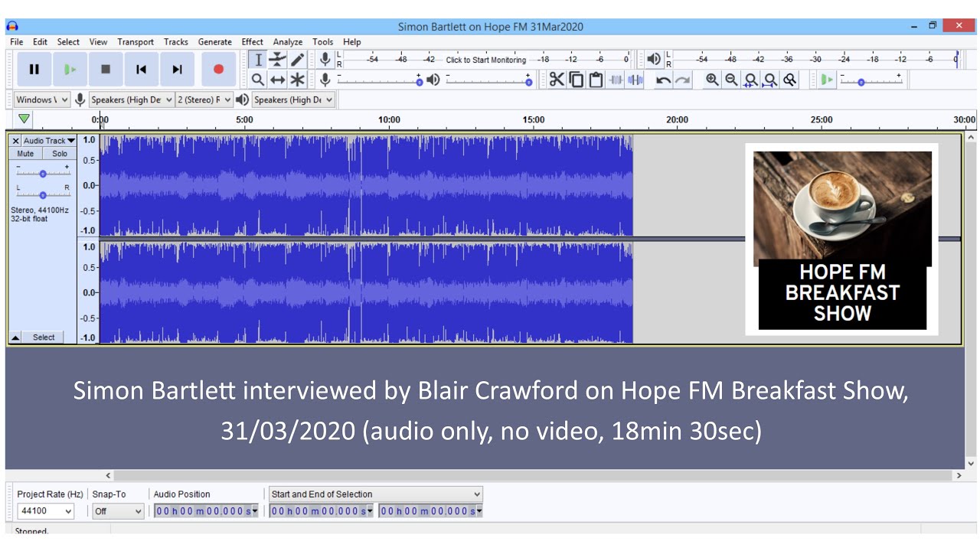Click the Redo arrow

683,80
